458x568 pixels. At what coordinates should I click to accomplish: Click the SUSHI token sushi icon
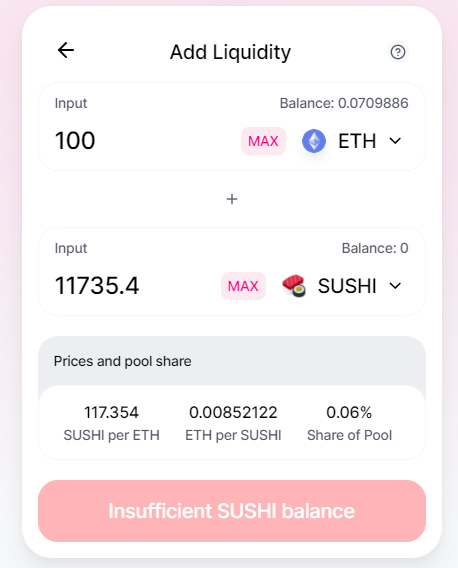pyautogui.click(x=294, y=286)
